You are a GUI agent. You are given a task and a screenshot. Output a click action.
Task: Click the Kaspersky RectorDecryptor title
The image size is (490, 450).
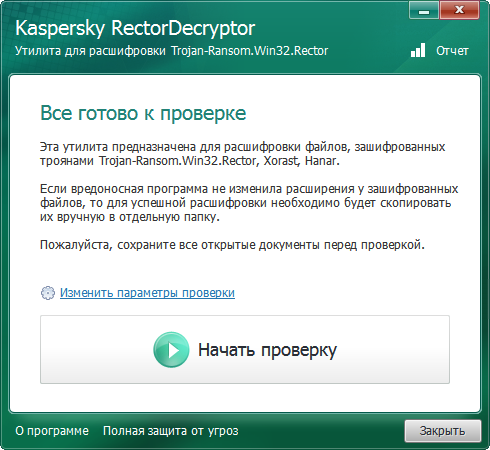(x=135, y=28)
